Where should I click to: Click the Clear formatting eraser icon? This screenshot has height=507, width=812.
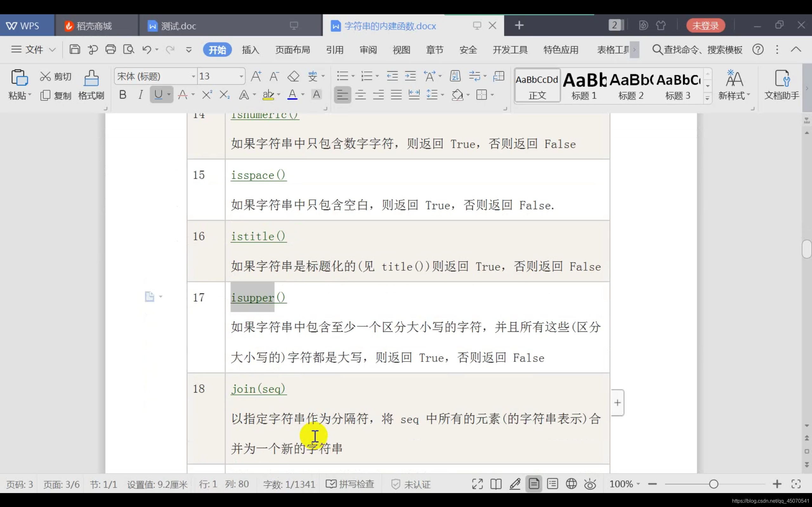(x=293, y=76)
